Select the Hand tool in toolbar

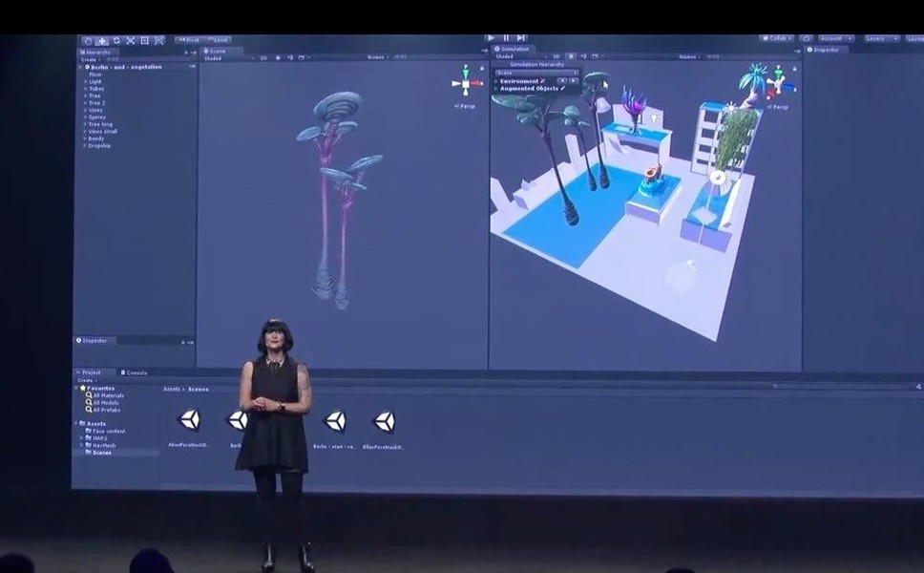(x=88, y=41)
